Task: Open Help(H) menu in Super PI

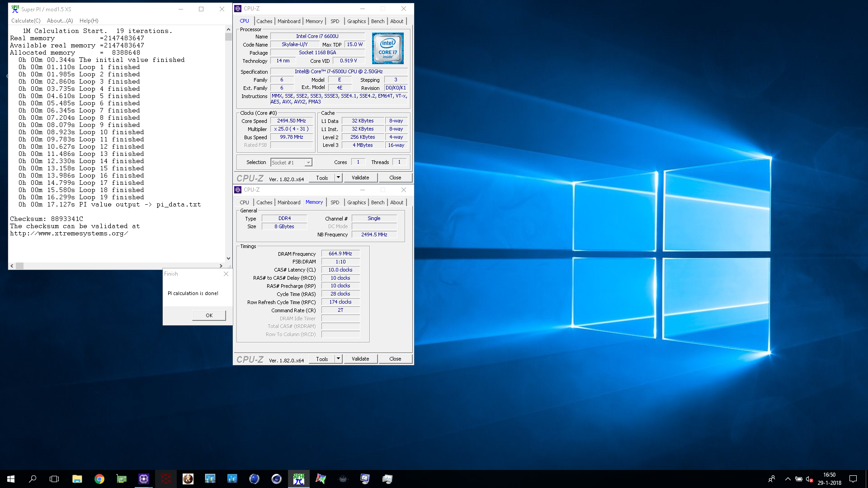Action: click(89, 21)
